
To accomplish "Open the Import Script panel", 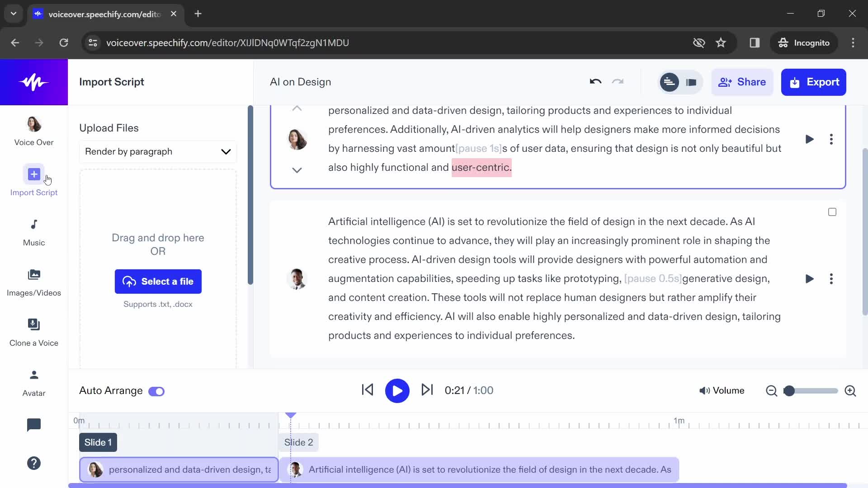I will point(33,180).
